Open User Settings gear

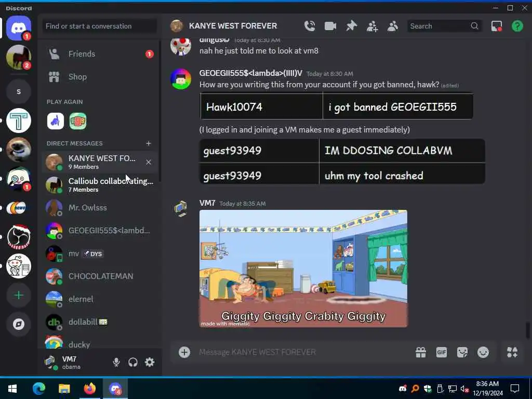point(150,362)
